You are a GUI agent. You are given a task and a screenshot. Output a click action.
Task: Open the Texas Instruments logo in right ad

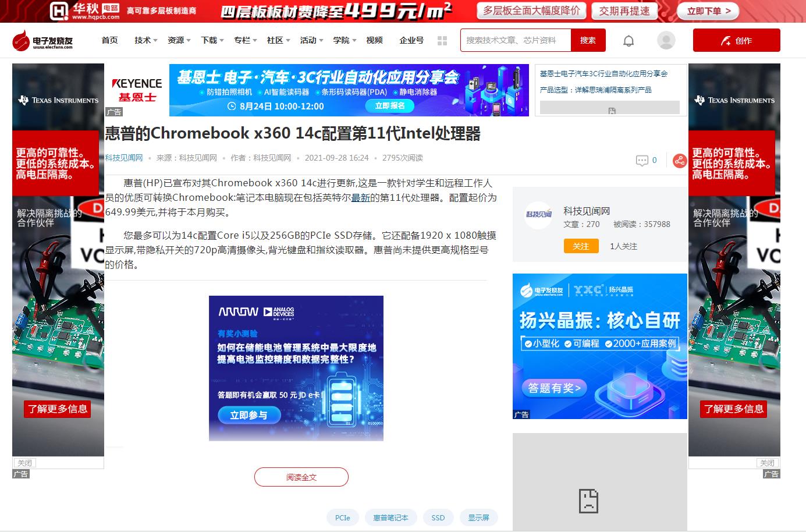(734, 100)
